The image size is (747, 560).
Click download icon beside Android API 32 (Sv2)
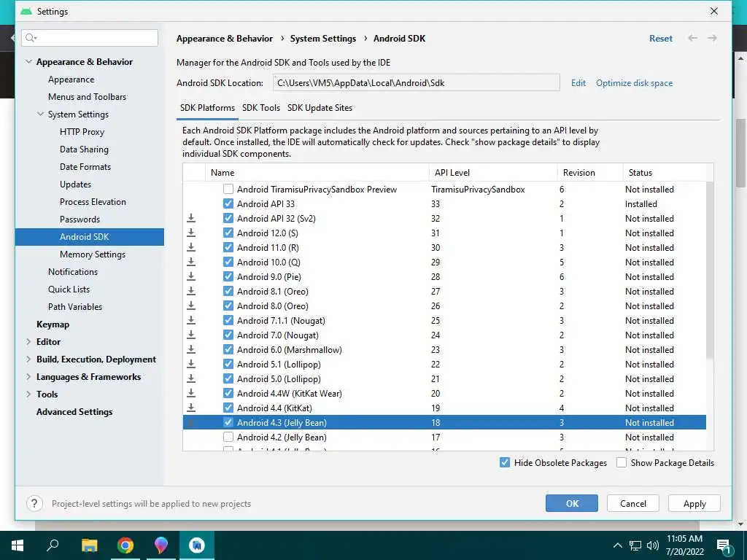(191, 218)
